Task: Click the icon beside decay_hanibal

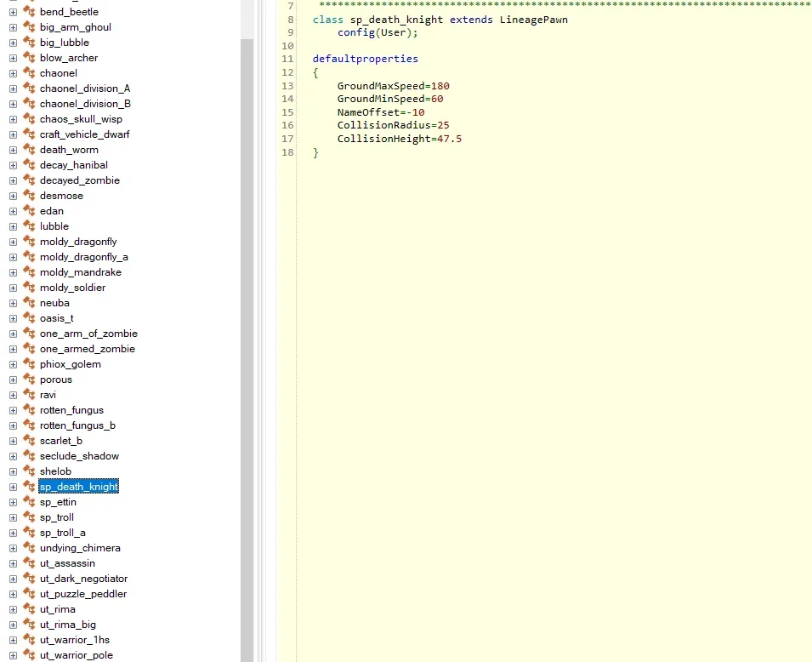Action: click(29, 165)
